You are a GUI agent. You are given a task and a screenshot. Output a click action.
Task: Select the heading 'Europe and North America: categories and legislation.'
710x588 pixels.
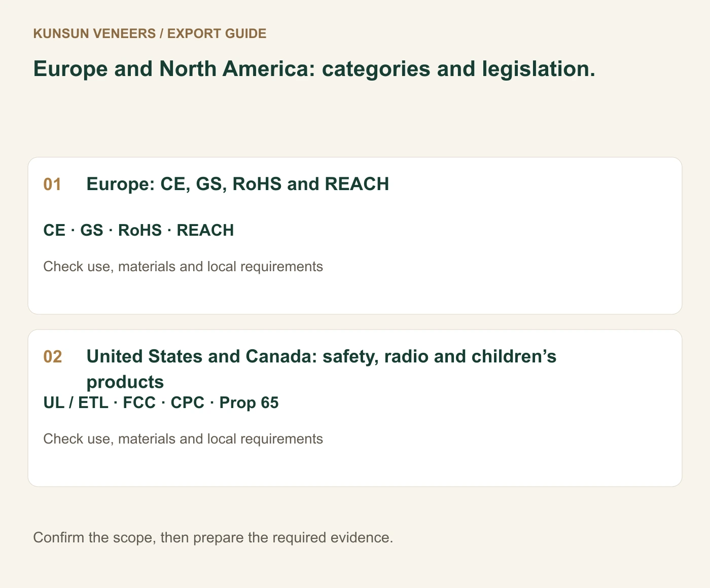(314, 69)
